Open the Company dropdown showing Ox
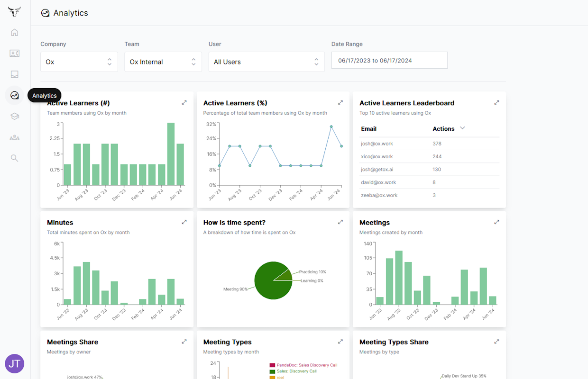Viewport: 588px width, 379px height. [79, 62]
